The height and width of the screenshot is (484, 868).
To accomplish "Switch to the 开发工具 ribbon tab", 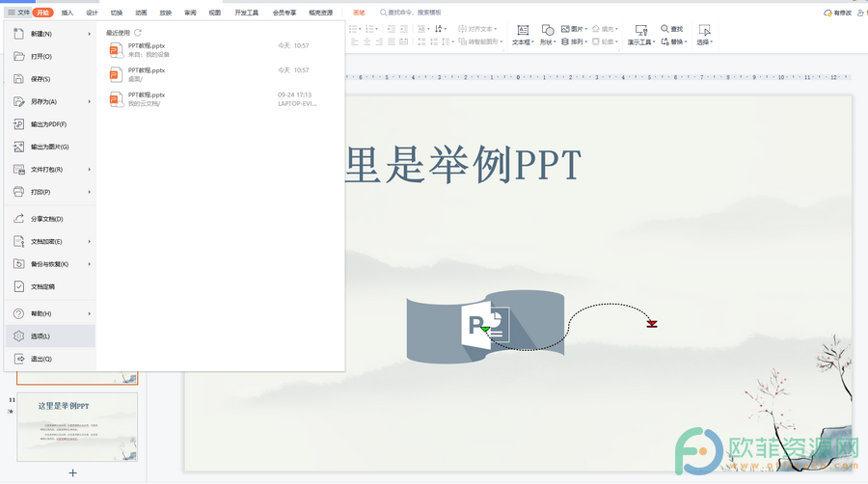I will [x=246, y=13].
